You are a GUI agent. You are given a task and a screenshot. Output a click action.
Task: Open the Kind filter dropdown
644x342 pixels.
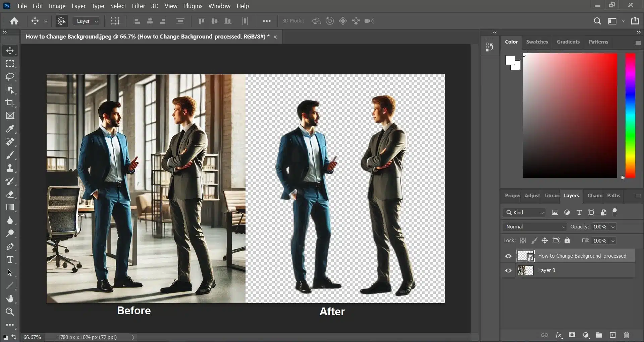[x=524, y=212]
